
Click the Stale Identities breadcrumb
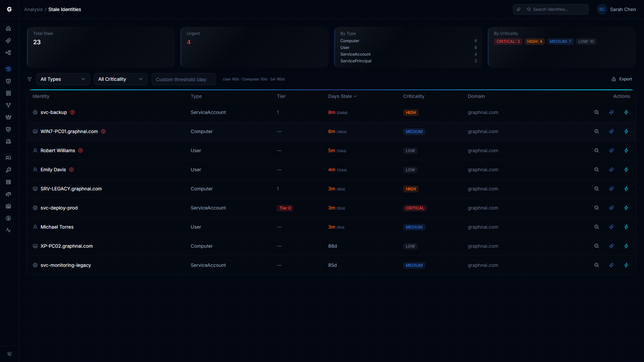point(65,9)
